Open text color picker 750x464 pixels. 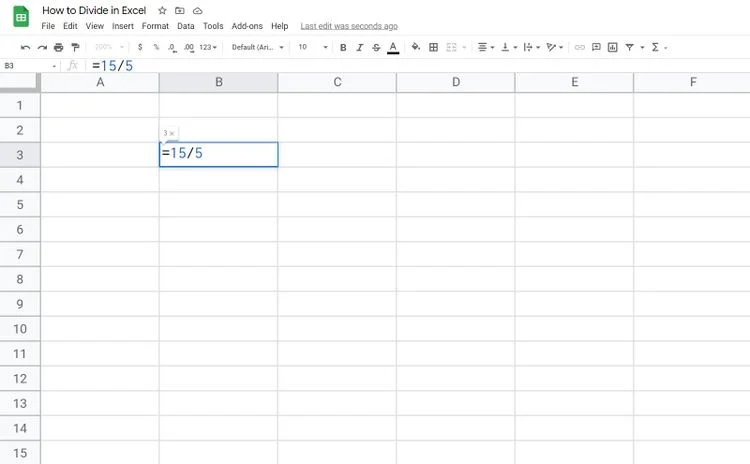point(393,47)
